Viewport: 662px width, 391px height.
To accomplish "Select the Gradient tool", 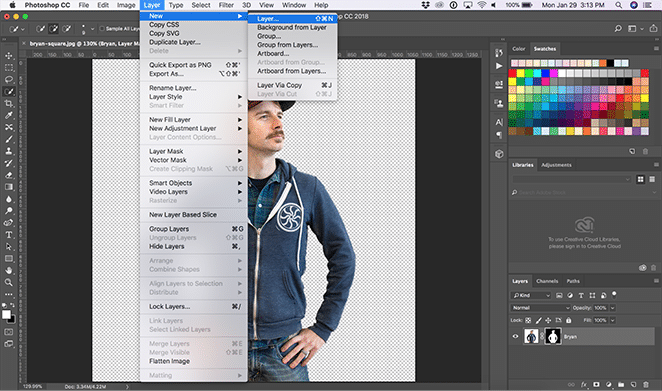I will (8, 187).
